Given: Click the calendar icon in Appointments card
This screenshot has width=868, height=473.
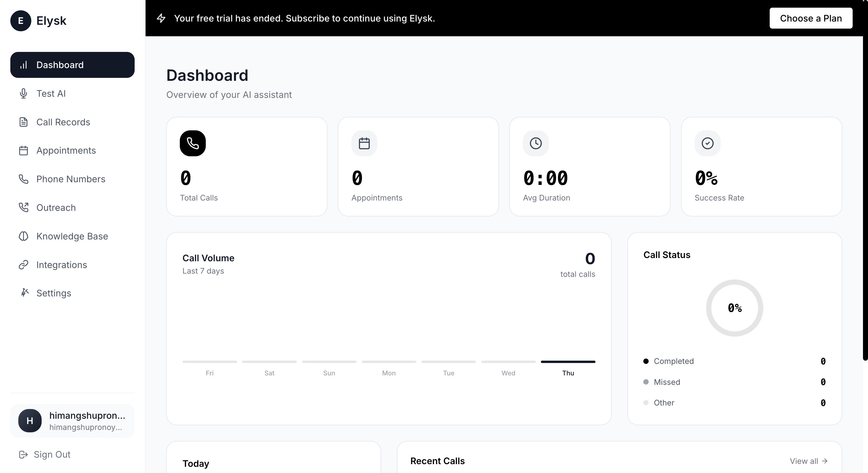Looking at the screenshot, I should [364, 143].
